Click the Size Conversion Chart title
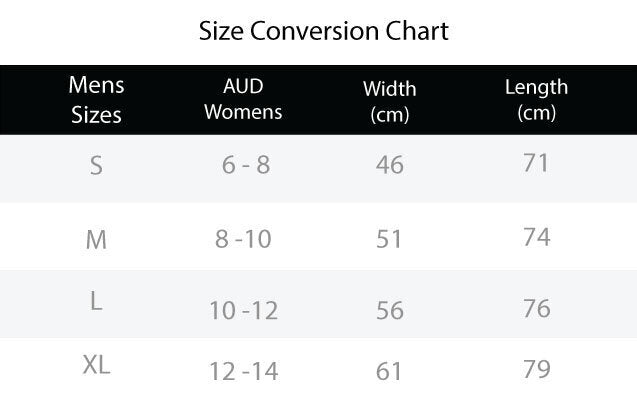The height and width of the screenshot is (398, 637). coord(323,31)
